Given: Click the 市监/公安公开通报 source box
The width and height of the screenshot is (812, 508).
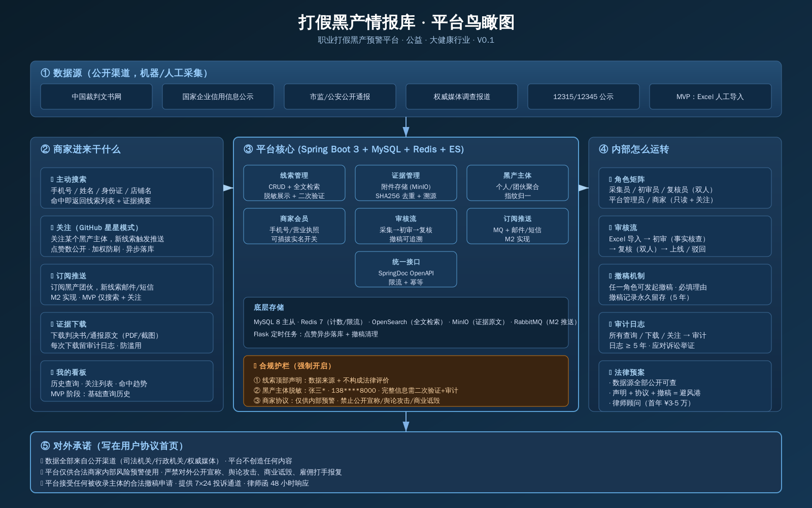Looking at the screenshot, I should pyautogui.click(x=340, y=97).
